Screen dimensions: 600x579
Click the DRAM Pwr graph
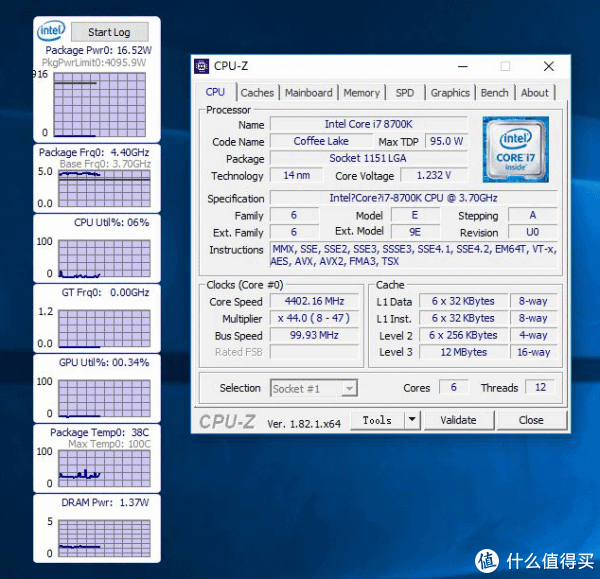(104, 538)
